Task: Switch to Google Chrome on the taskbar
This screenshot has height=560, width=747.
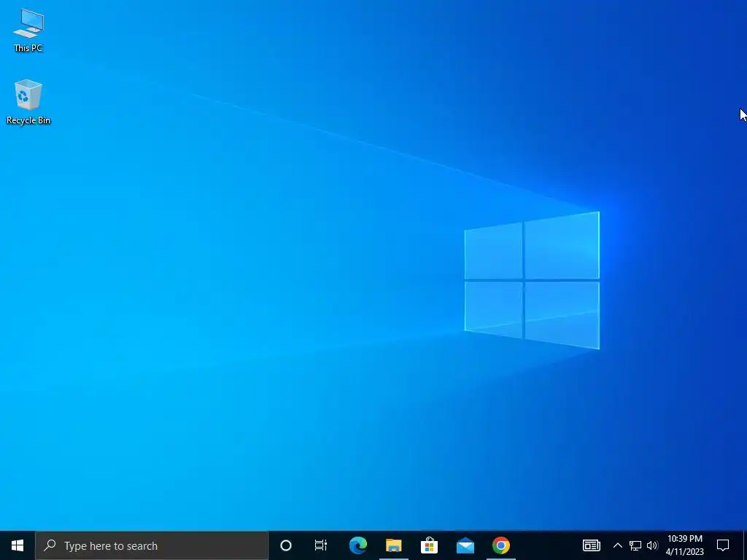Action: click(x=500, y=545)
